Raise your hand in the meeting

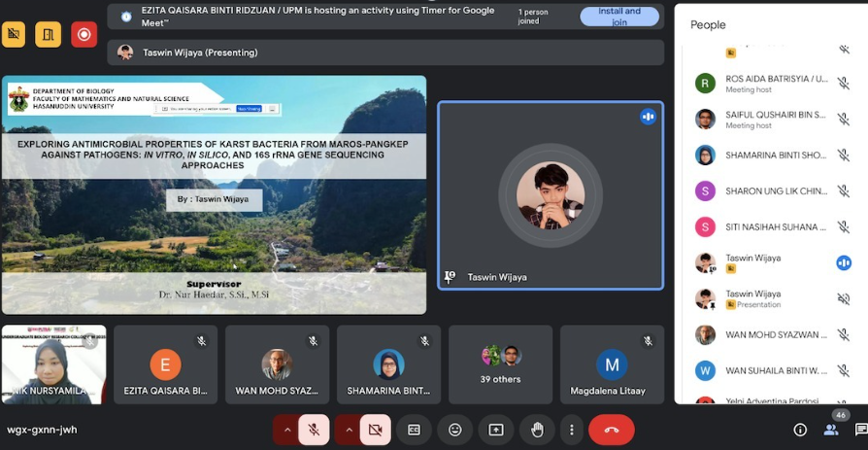coord(537,430)
